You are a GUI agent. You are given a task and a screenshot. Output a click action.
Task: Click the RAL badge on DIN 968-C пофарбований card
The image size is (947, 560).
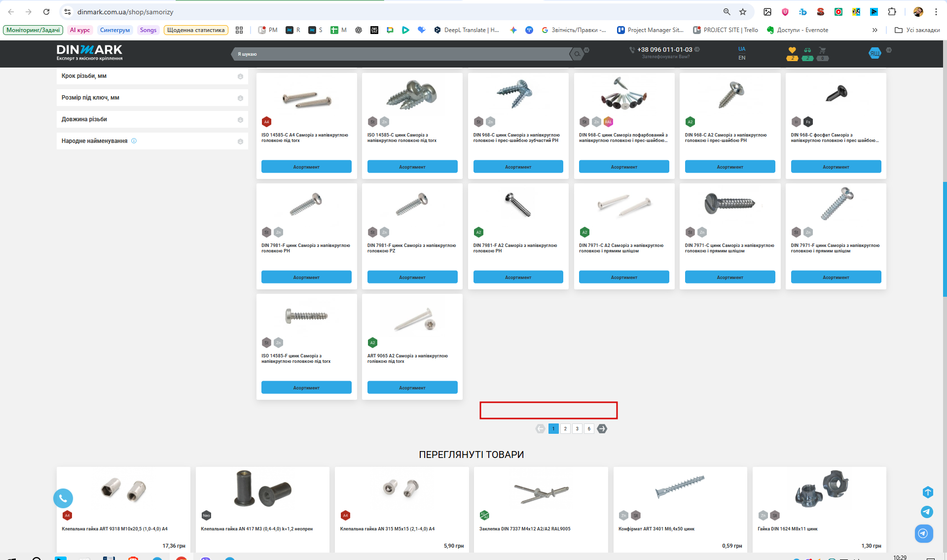tap(608, 122)
